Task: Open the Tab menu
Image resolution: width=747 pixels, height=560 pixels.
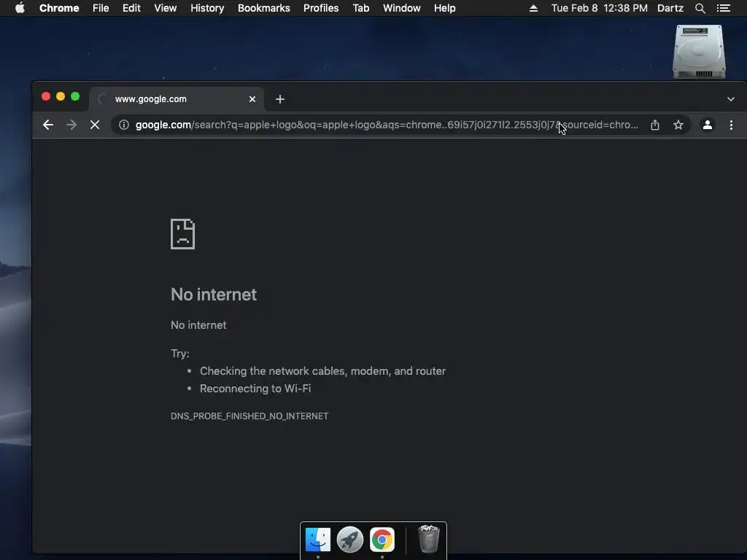Action: pyautogui.click(x=361, y=8)
